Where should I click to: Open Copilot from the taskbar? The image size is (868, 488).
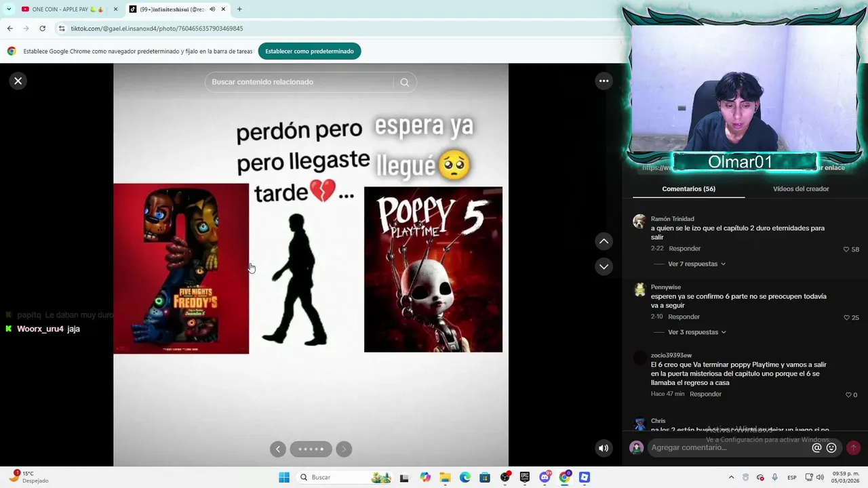point(425,477)
